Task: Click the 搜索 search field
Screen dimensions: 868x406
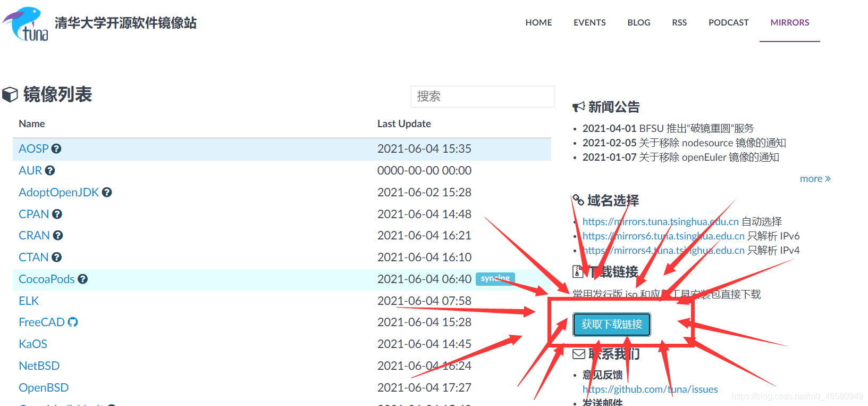Action: pyautogui.click(x=482, y=96)
